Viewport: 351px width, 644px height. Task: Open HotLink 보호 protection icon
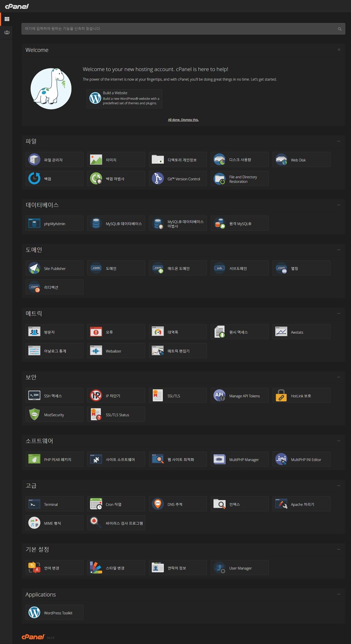point(281,396)
